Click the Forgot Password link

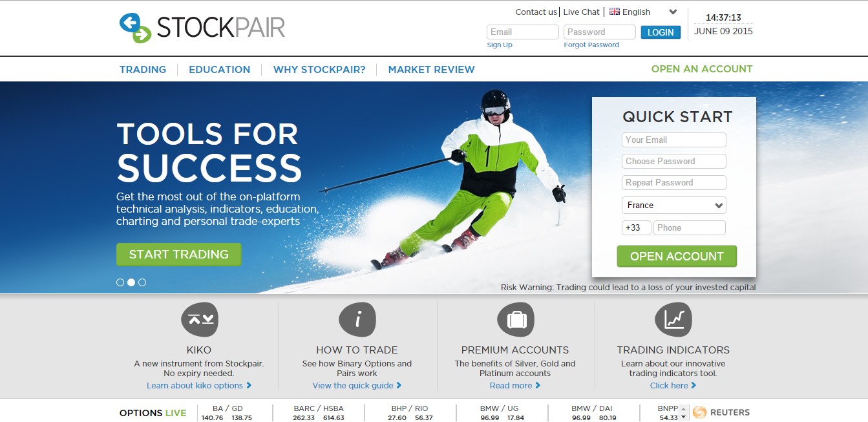tap(591, 45)
